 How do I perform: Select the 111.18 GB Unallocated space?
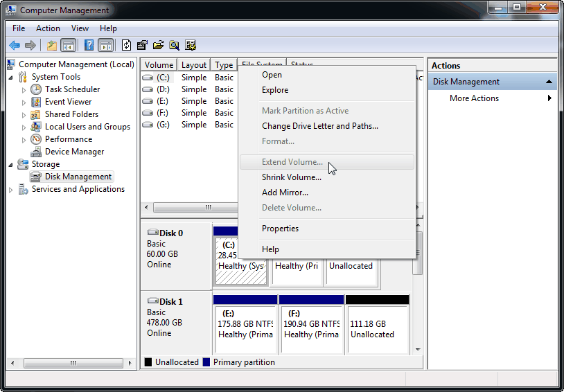coord(377,325)
